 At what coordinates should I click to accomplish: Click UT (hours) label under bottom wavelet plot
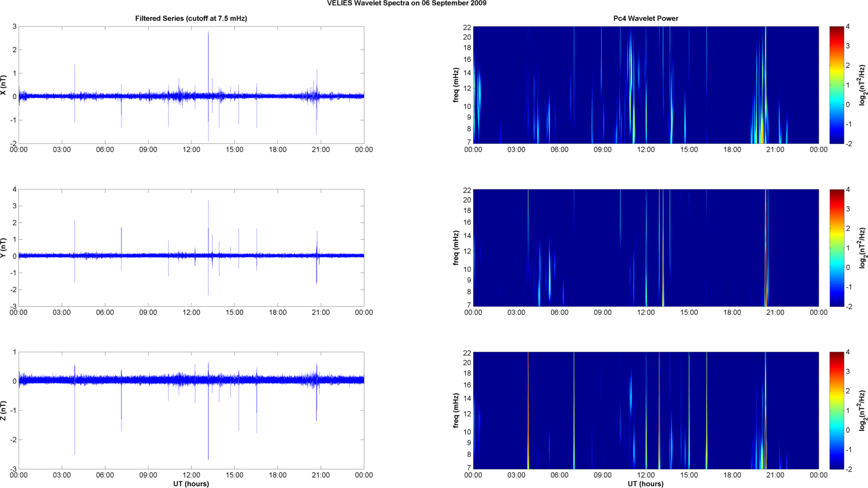(x=645, y=484)
